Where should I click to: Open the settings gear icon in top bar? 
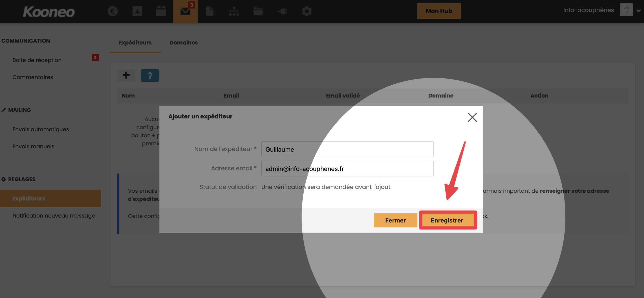307,11
